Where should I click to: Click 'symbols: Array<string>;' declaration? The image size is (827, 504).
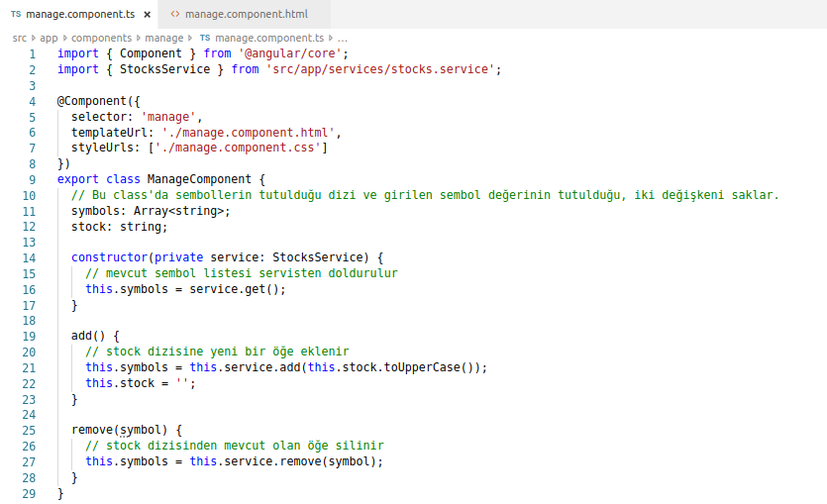tap(151, 211)
